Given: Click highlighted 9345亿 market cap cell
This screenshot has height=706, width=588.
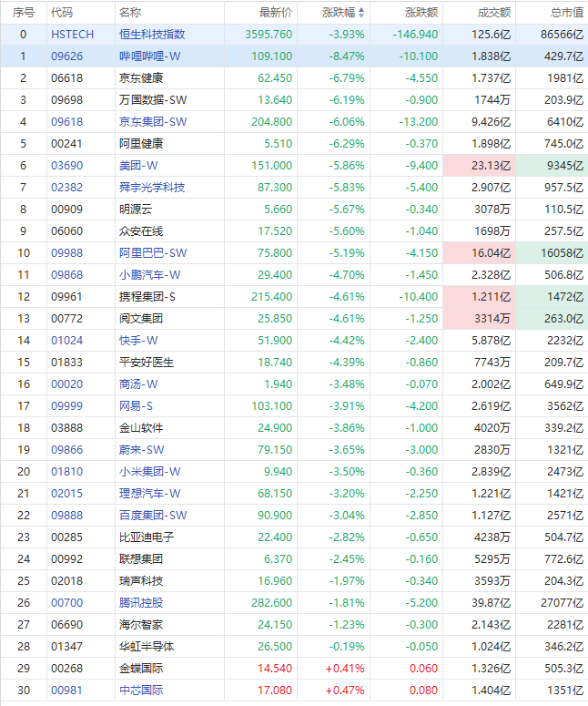Looking at the screenshot, I should tap(552, 166).
